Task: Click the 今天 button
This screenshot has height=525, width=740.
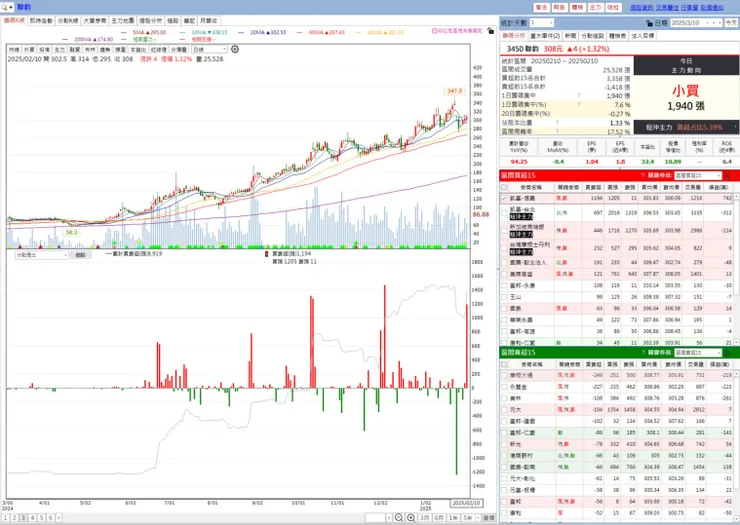Action: pyautogui.click(x=731, y=23)
